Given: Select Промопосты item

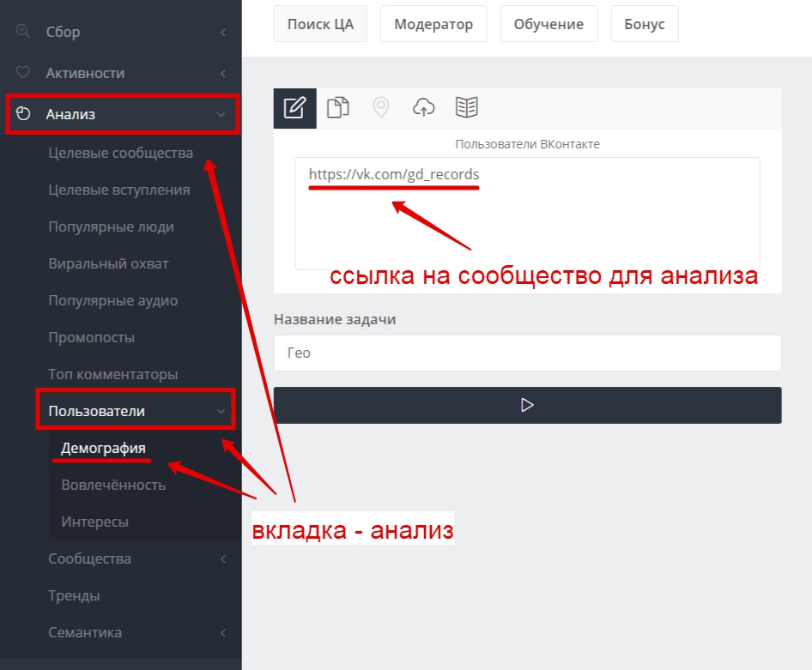Looking at the screenshot, I should point(91,337).
